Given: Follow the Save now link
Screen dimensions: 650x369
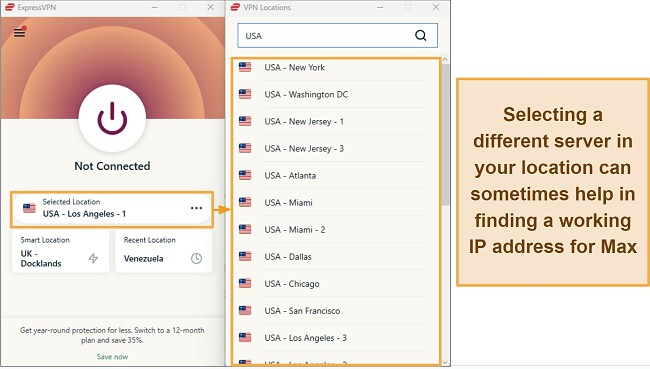Looking at the screenshot, I should [112, 357].
